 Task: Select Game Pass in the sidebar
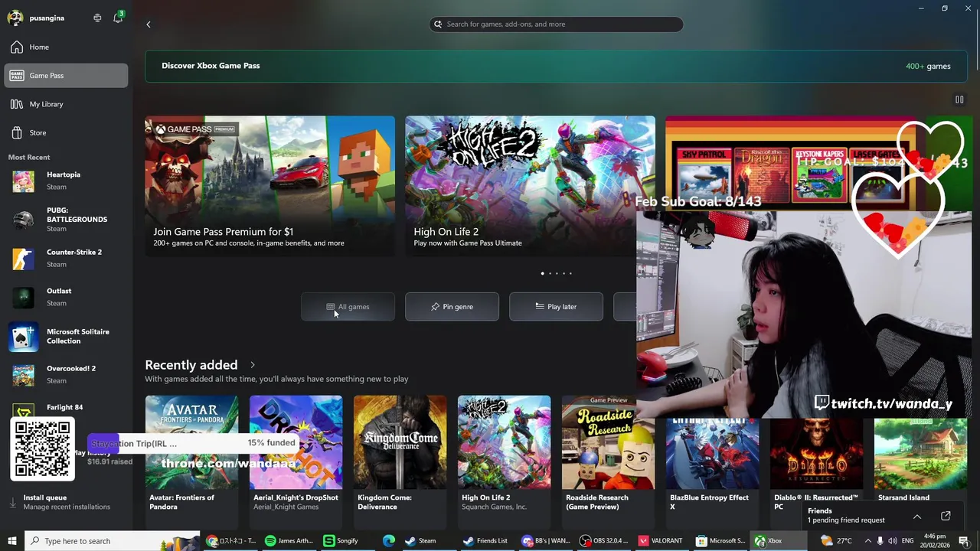tap(66, 76)
